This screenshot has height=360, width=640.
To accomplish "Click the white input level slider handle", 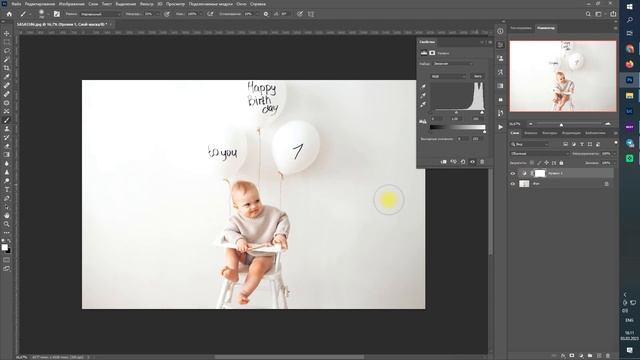I will click(x=482, y=112).
